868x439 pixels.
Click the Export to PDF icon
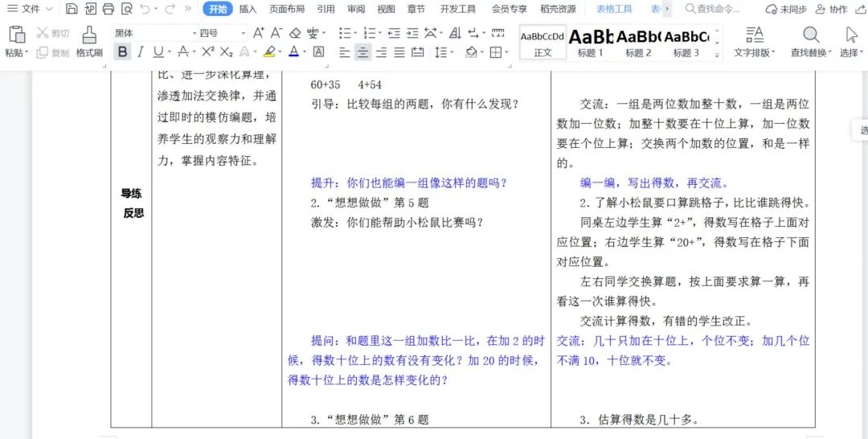(90, 9)
